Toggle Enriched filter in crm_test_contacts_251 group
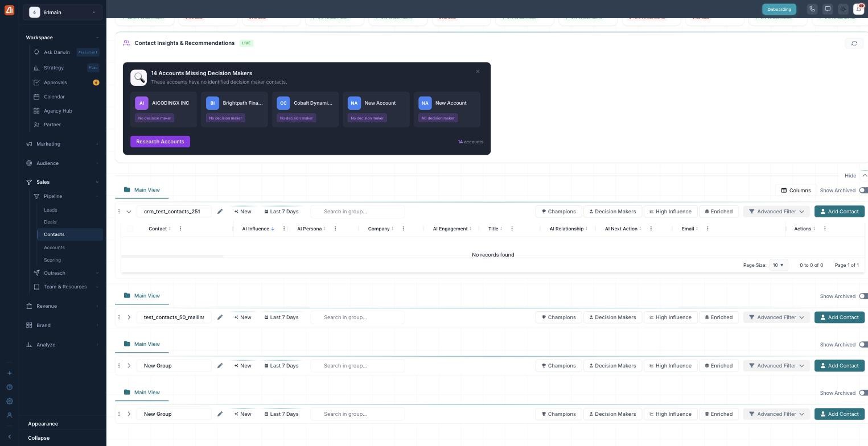Image resolution: width=868 pixels, height=446 pixels. pos(718,212)
